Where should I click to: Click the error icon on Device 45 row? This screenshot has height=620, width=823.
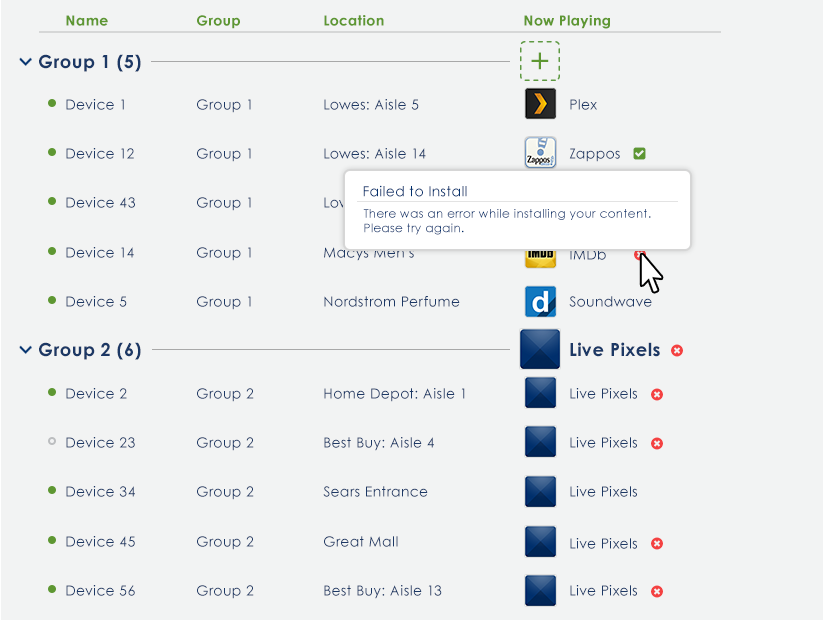[657, 543]
